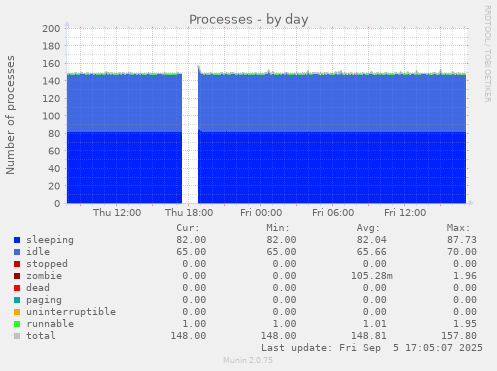The image size is (497, 371).
Task: Click the idle average value 65.66
Action: pos(371,252)
